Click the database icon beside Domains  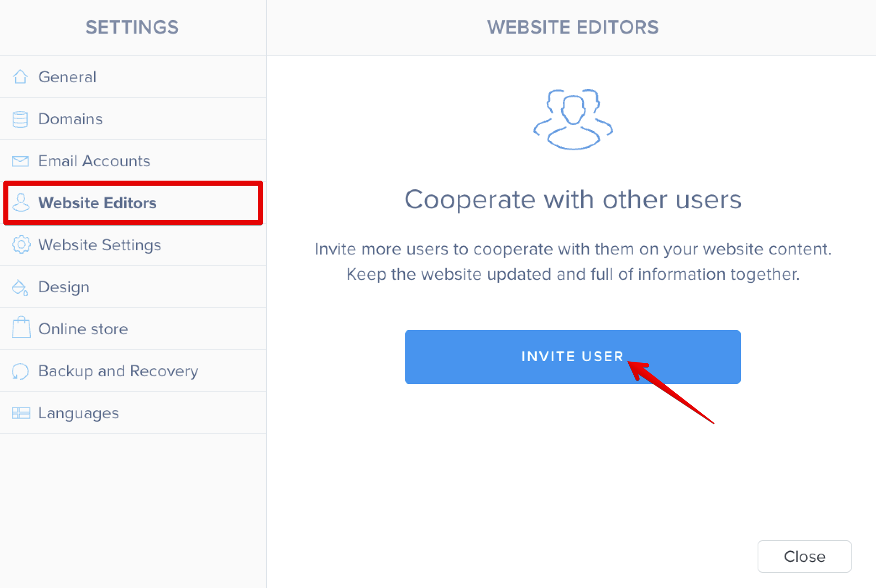tap(20, 119)
